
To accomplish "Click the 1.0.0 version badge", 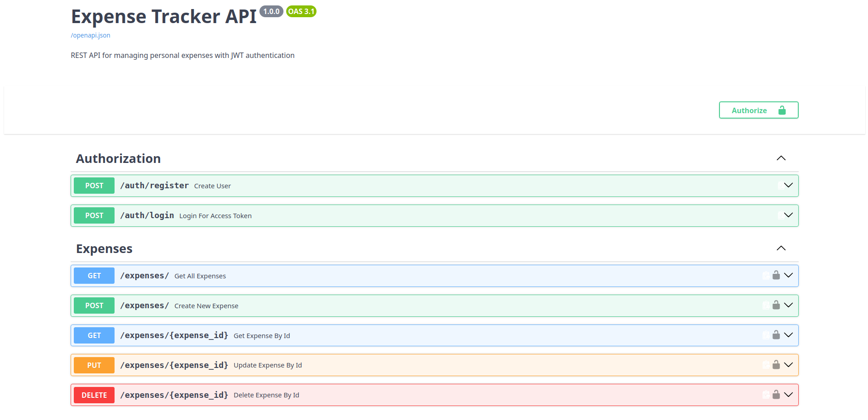I will [271, 11].
